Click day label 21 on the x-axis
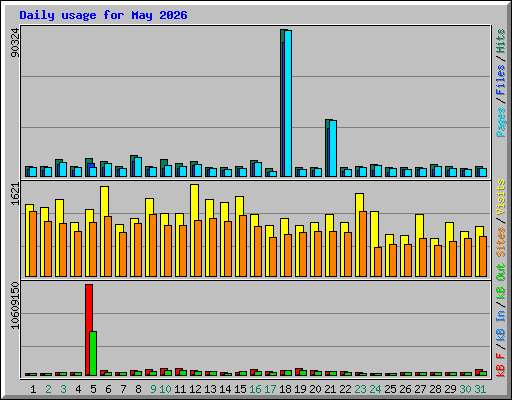Image resolution: width=512 pixels, height=400 pixels. pyautogui.click(x=330, y=389)
